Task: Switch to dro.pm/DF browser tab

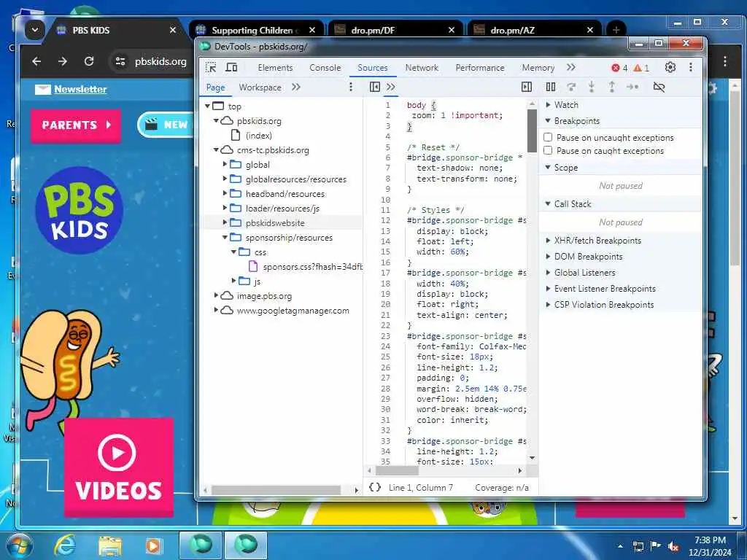Action: click(395, 30)
